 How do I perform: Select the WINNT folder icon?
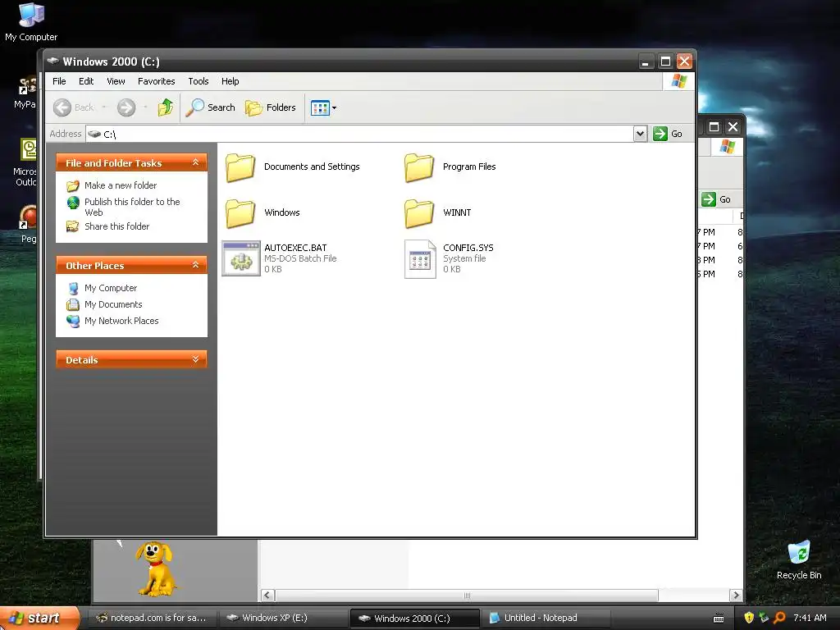coord(419,213)
